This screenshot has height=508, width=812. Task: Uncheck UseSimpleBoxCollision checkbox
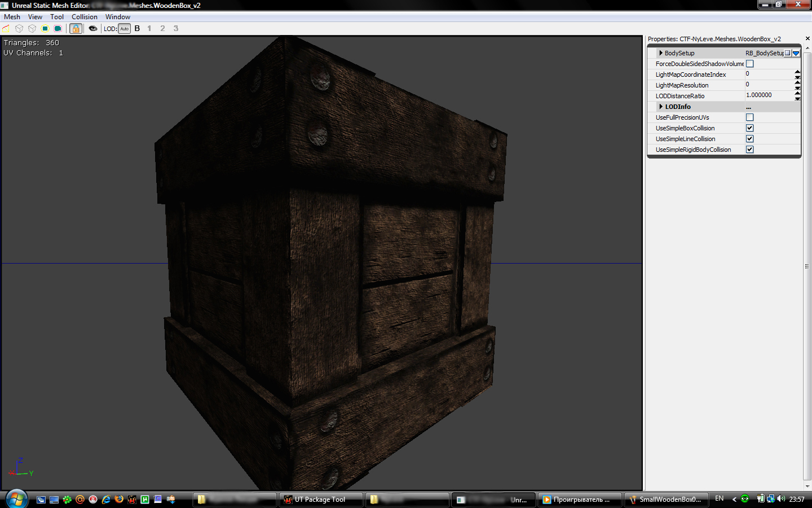pyautogui.click(x=749, y=128)
